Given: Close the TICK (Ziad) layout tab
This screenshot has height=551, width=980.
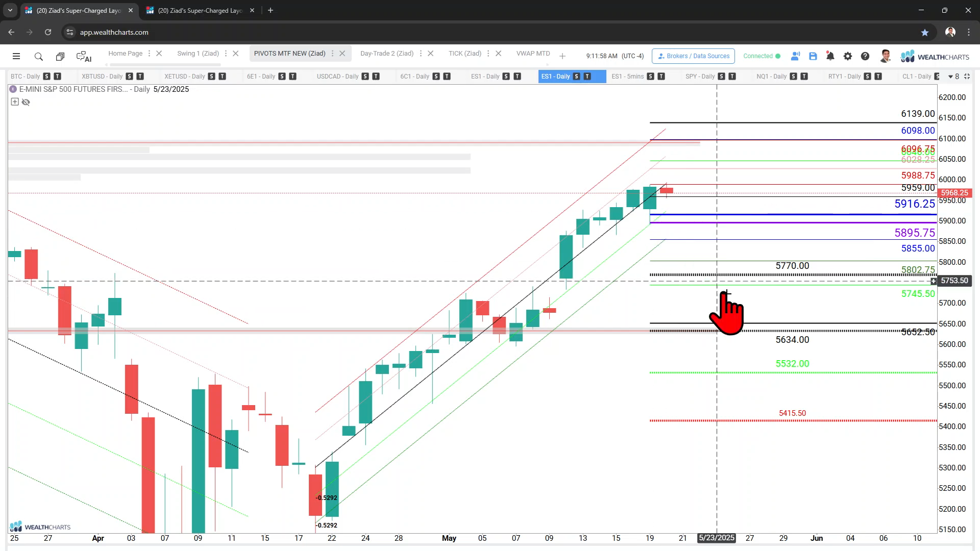Looking at the screenshot, I should pyautogui.click(x=498, y=54).
